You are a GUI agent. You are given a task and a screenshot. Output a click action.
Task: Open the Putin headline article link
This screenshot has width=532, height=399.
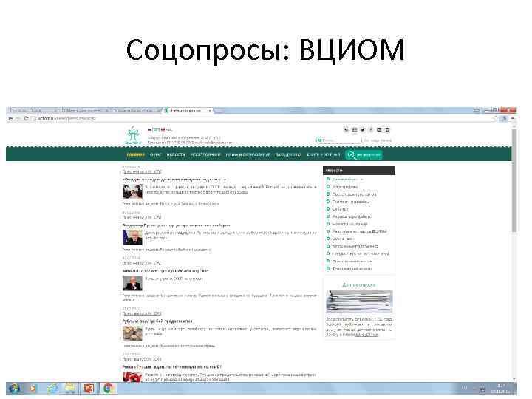coord(177,225)
